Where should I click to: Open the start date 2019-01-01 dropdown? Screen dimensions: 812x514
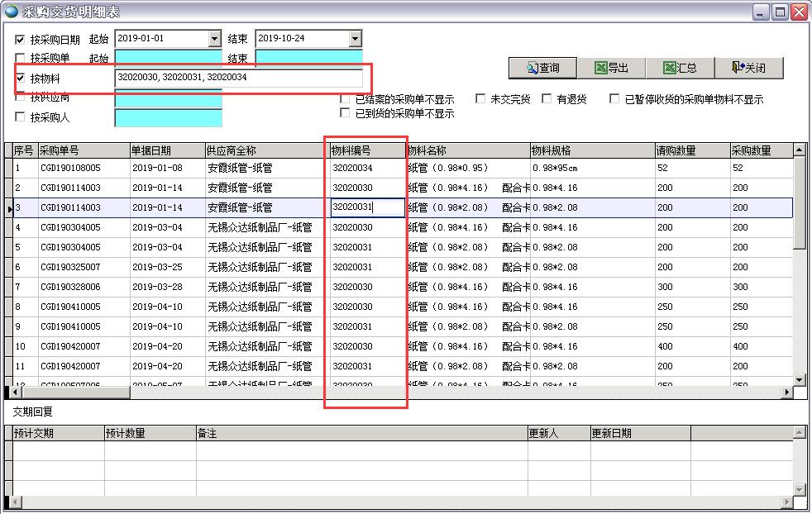pos(214,39)
